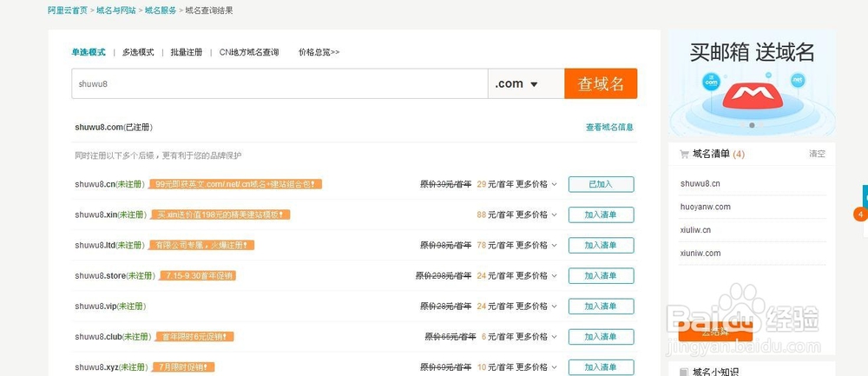Screen dimensions: 868x376
Task: Click the shuwu8.vip(未注册) domain name
Action: (111, 307)
